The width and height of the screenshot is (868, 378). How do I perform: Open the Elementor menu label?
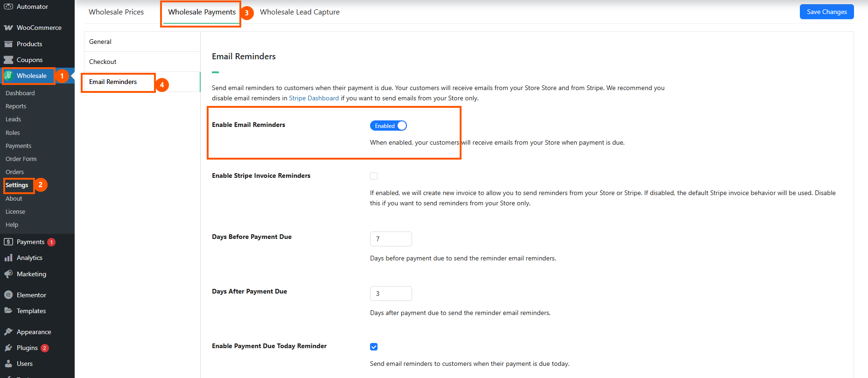(31, 295)
